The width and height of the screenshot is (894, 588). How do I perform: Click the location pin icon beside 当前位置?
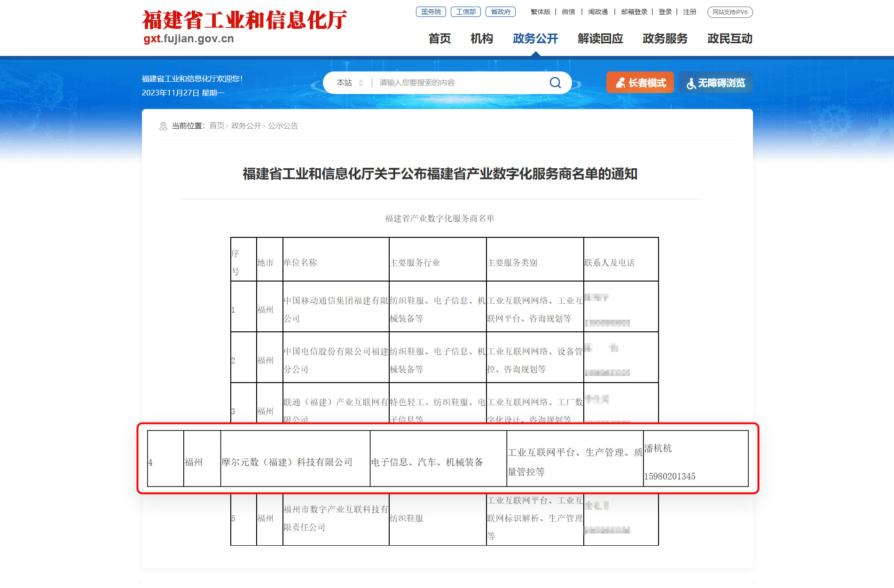[x=164, y=126]
